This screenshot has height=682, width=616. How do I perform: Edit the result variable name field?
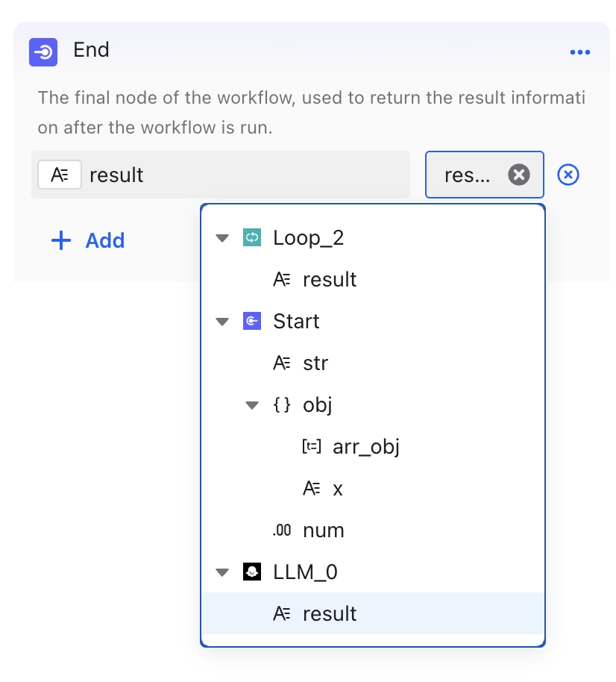pyautogui.click(x=221, y=175)
